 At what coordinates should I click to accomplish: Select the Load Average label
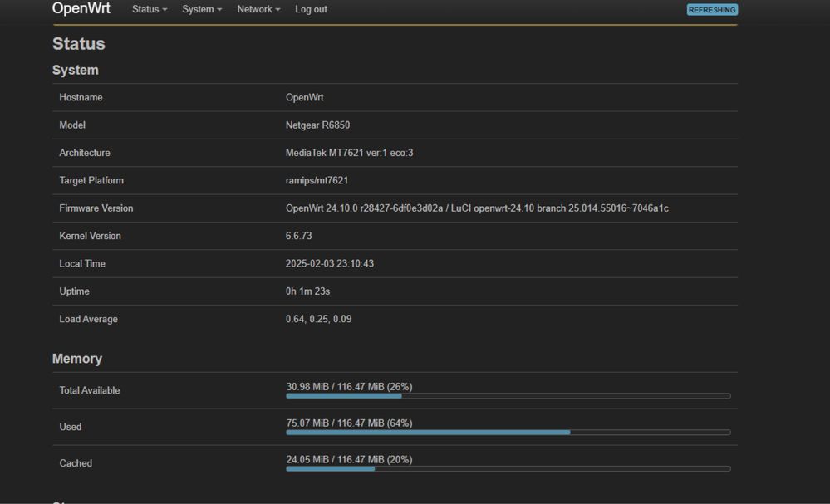coord(88,319)
